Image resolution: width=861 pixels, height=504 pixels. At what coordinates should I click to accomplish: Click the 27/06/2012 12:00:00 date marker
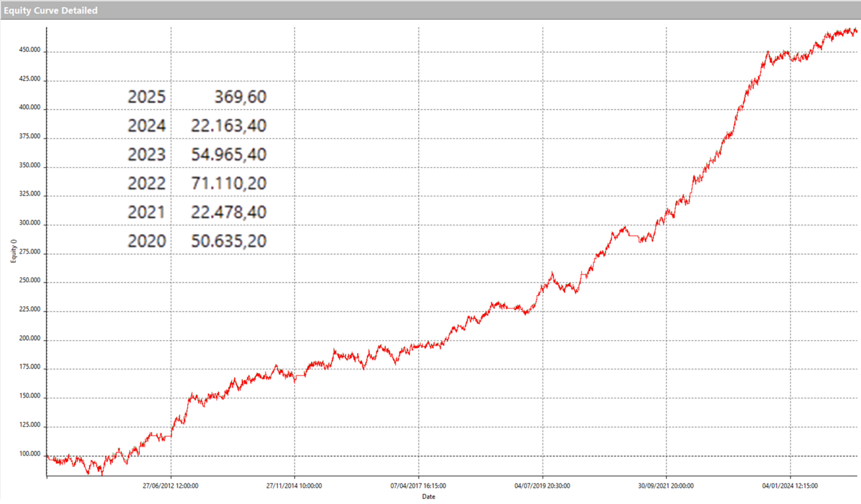coord(170,486)
